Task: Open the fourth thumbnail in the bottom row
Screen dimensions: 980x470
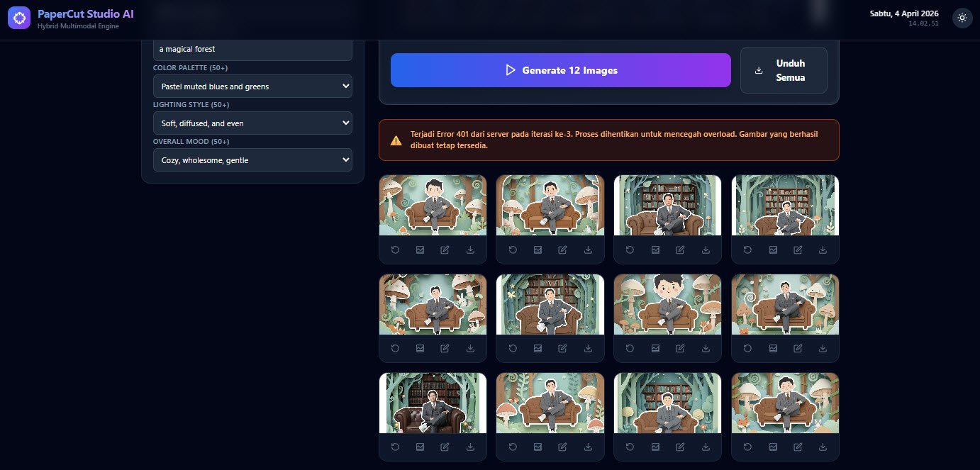Action: click(x=785, y=403)
